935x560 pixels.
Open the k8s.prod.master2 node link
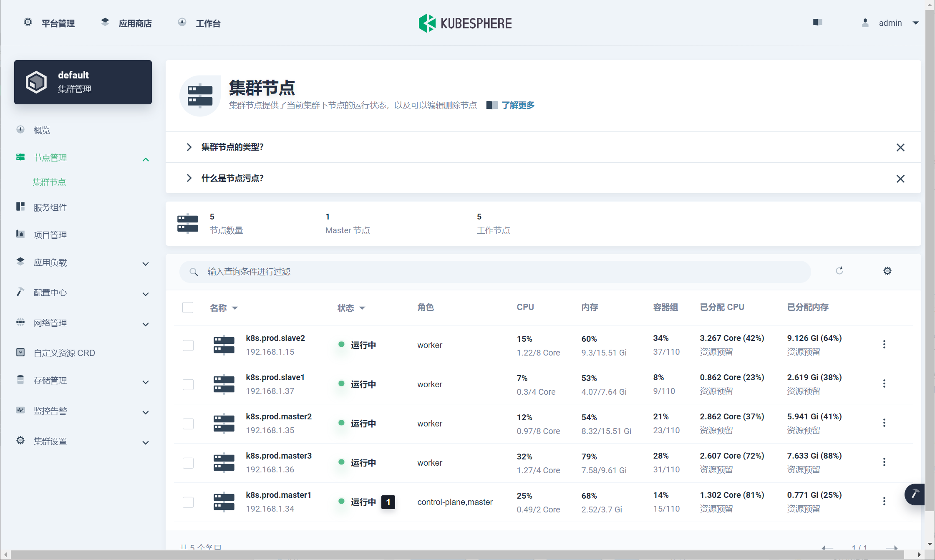(x=278, y=416)
